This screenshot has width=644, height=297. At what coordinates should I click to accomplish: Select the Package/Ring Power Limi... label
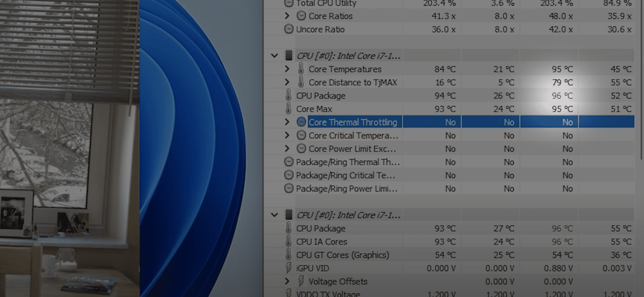tap(346, 189)
